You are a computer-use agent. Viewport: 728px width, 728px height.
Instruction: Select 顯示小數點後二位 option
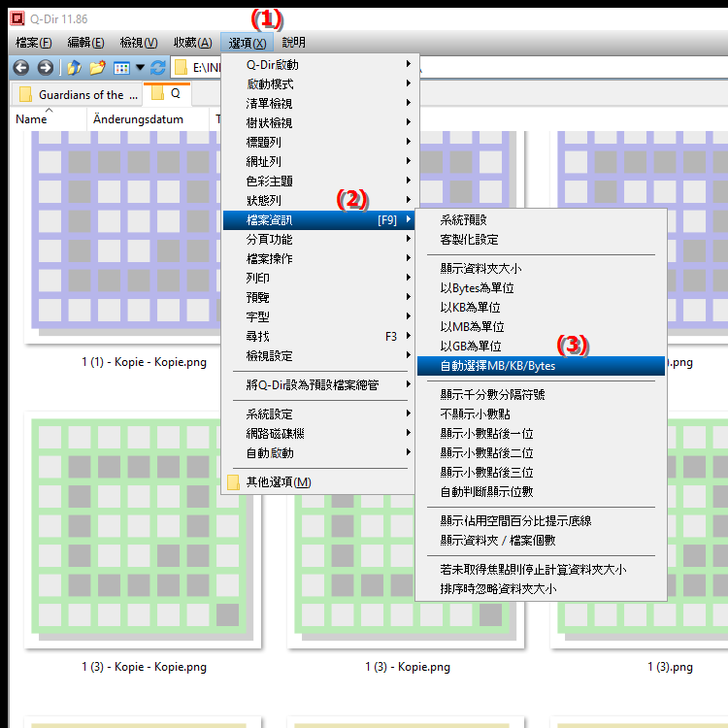541,453
